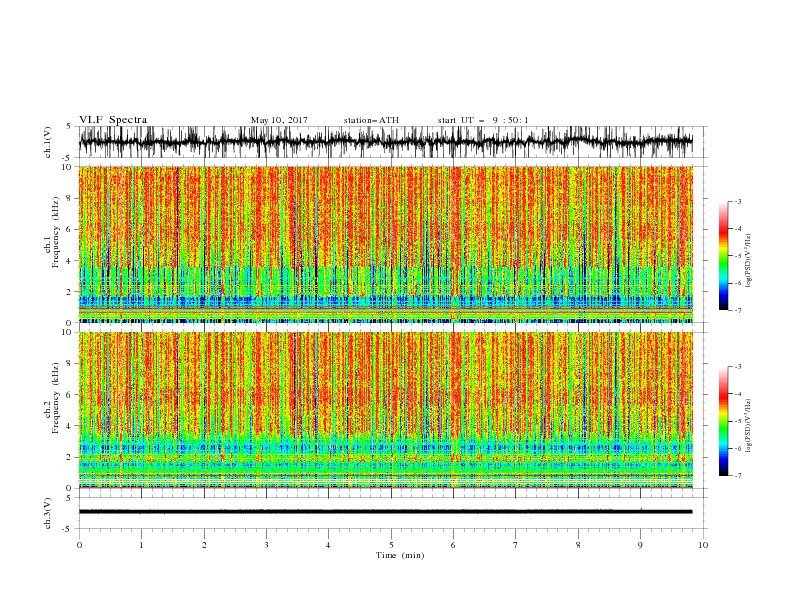Click the "-7" tick on ch.2 colorbar
The width and height of the screenshot is (792, 612).
(x=737, y=476)
